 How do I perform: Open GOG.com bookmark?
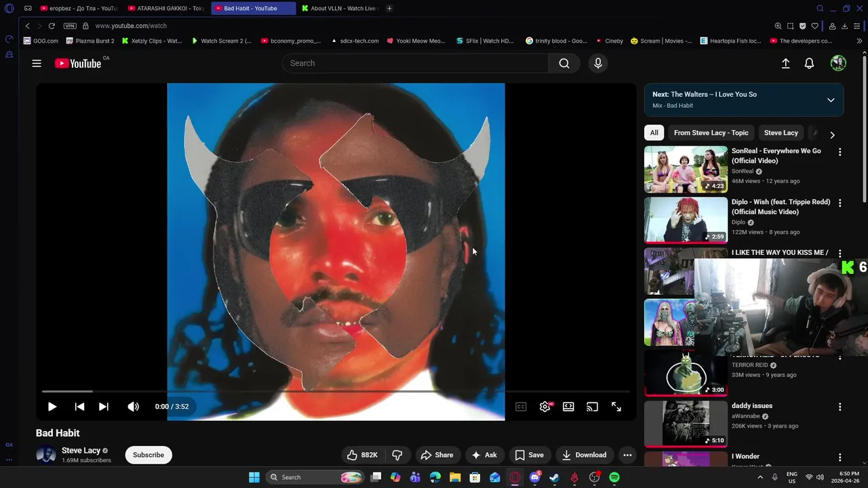41,41
